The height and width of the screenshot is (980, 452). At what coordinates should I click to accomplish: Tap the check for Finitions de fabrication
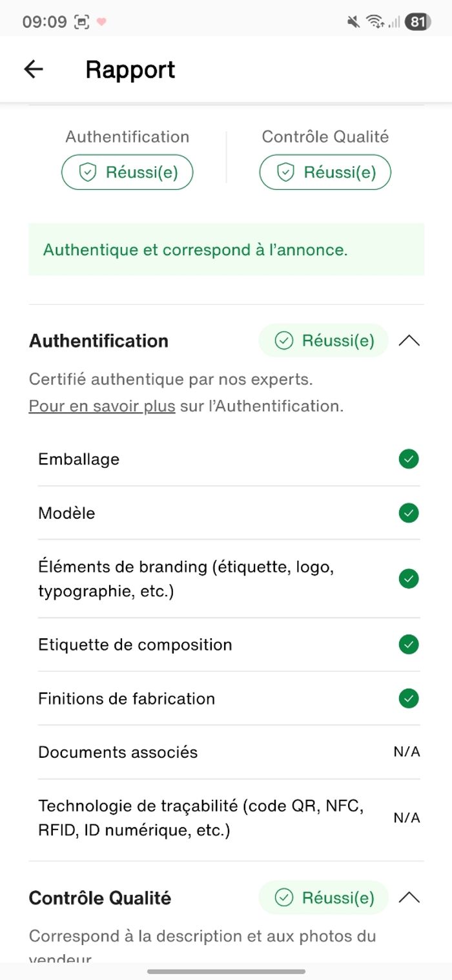(x=408, y=698)
